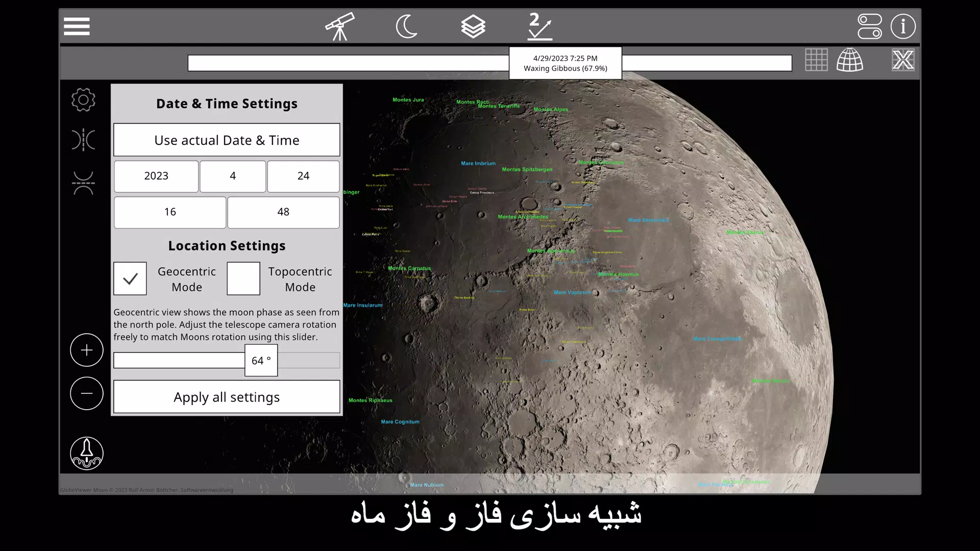Toggle the flat grid overlay icon
The image size is (980, 551).
tap(816, 60)
